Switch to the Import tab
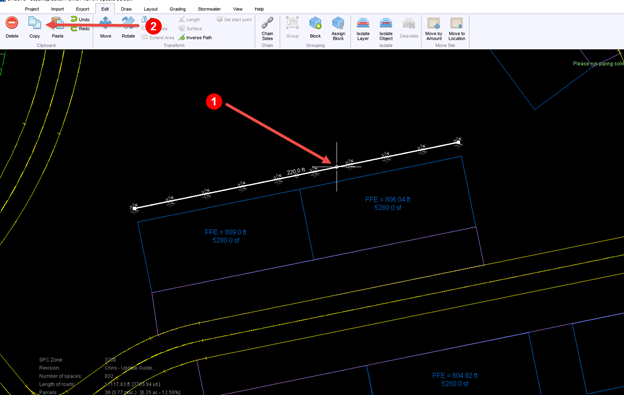624x395 pixels. pyautogui.click(x=57, y=9)
